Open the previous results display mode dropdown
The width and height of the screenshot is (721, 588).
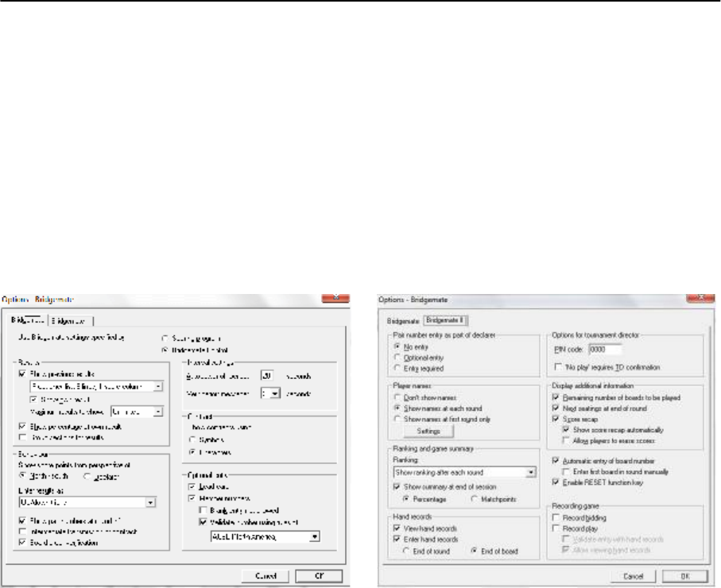pos(158,387)
